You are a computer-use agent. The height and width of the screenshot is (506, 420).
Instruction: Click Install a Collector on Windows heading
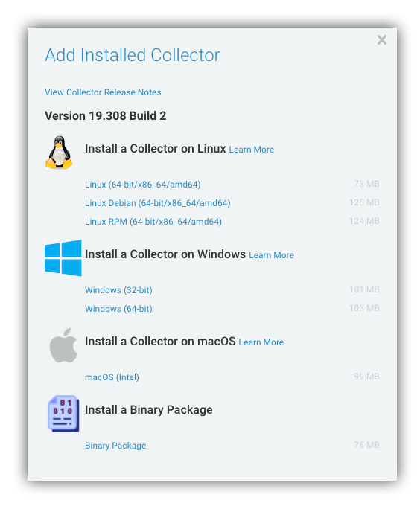pyautogui.click(x=165, y=254)
